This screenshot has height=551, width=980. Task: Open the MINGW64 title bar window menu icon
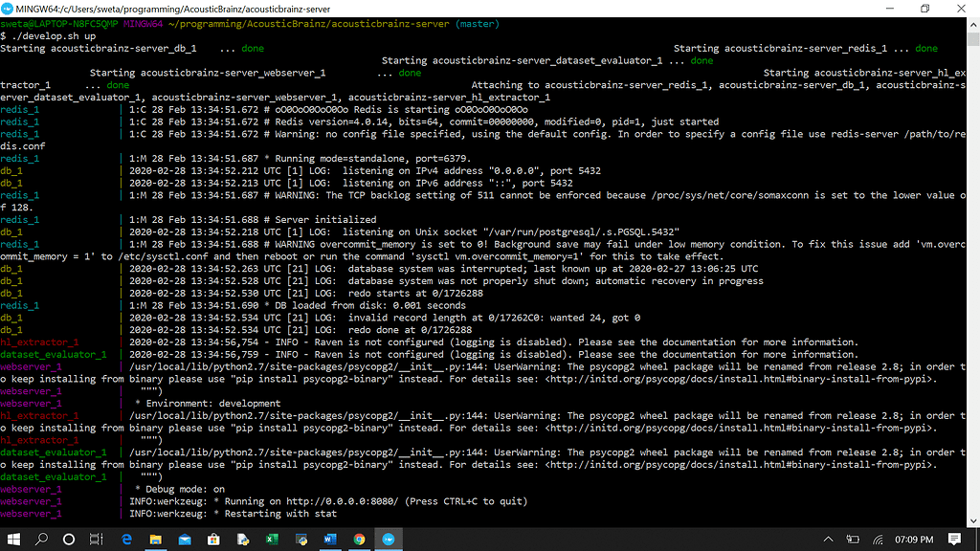tap(10, 9)
